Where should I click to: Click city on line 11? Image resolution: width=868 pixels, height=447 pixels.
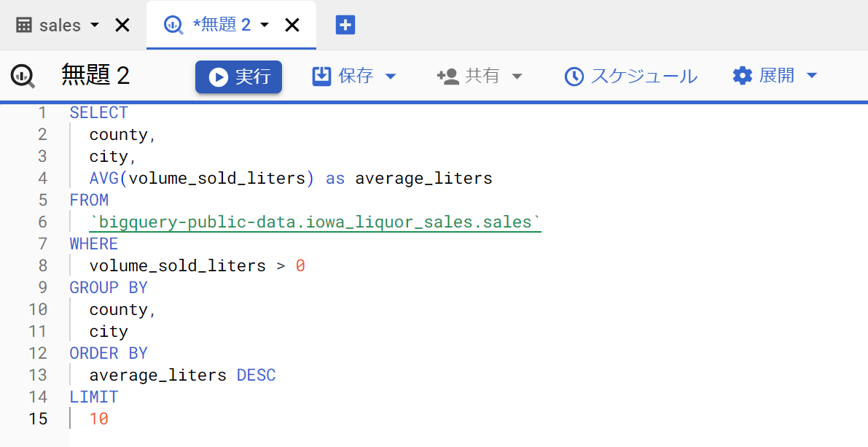[x=109, y=332]
